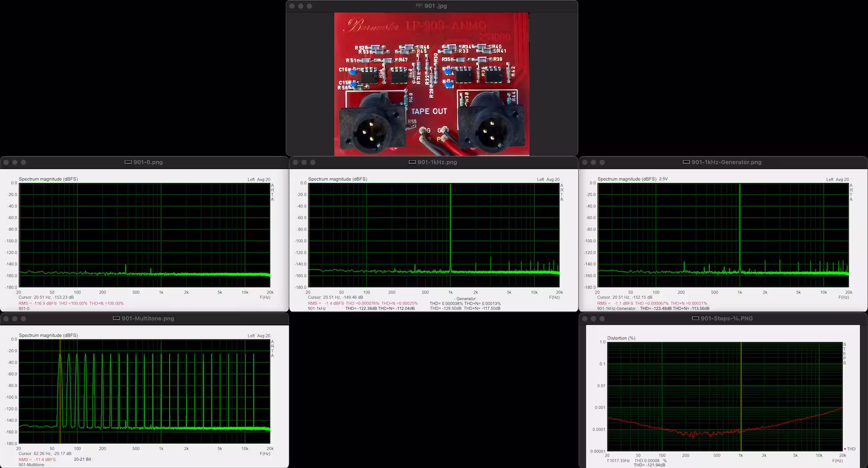
Task: Close the 901-Steps-%.PNG window
Action: point(585,318)
